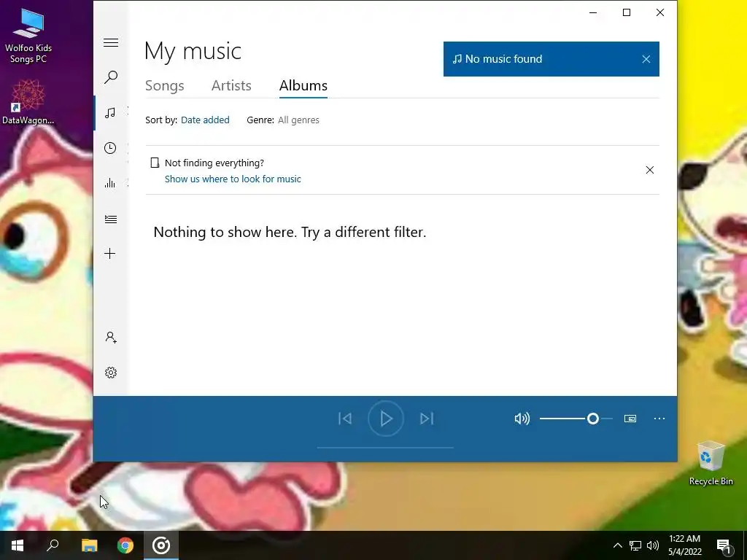Open system volume tray icon
Screen dimensions: 747x560
point(653,545)
